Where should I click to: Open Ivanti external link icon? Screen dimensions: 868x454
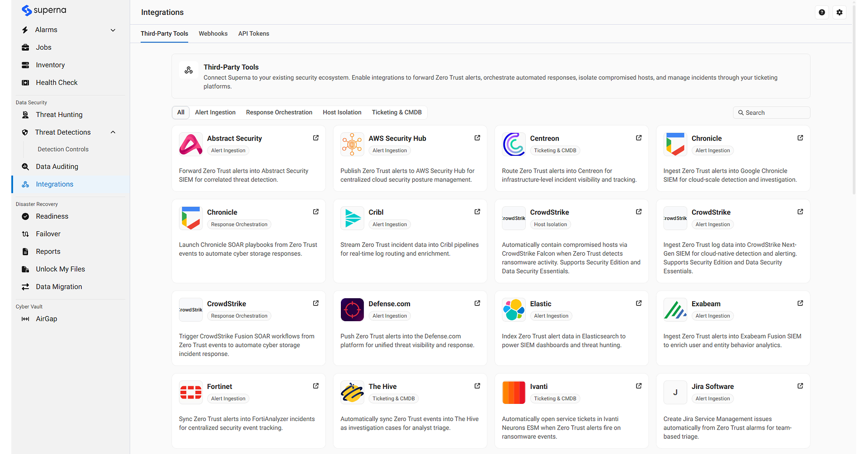point(639,386)
